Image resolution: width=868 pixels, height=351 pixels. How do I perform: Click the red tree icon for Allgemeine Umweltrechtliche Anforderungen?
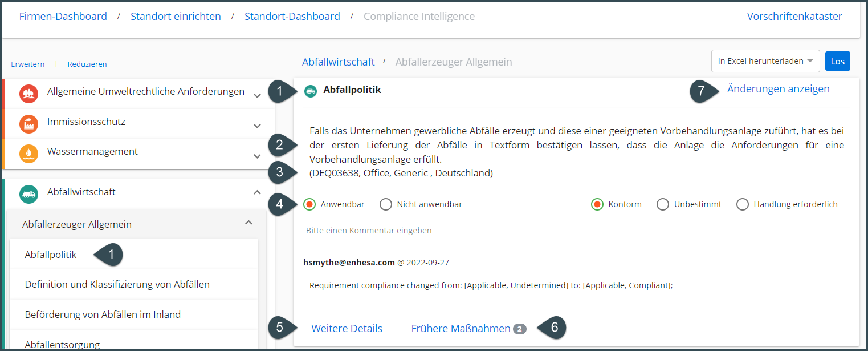(x=28, y=94)
